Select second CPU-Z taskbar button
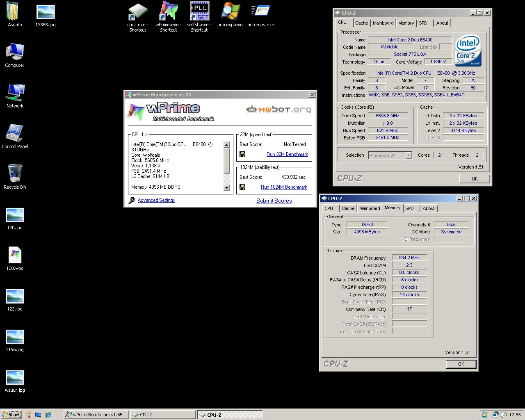This screenshot has height=420, width=525. point(230,415)
